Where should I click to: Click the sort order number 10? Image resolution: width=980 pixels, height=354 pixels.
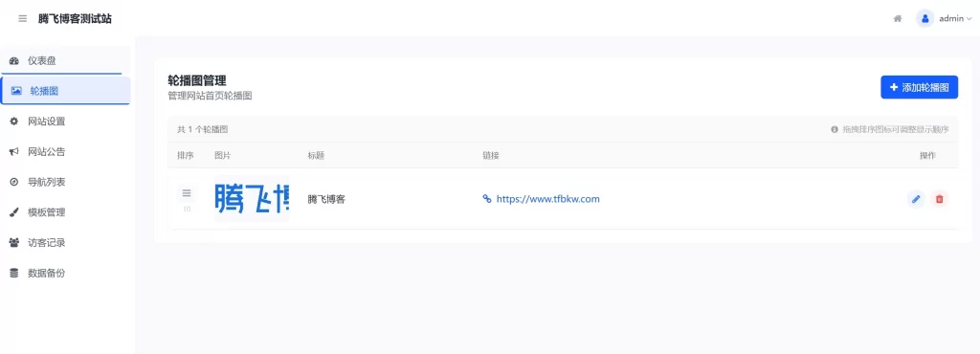point(187,210)
